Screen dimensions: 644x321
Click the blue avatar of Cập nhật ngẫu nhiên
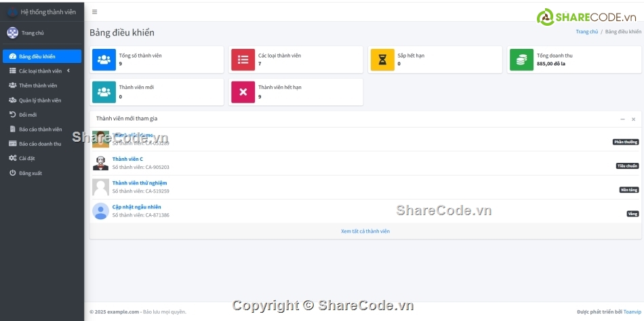100,211
